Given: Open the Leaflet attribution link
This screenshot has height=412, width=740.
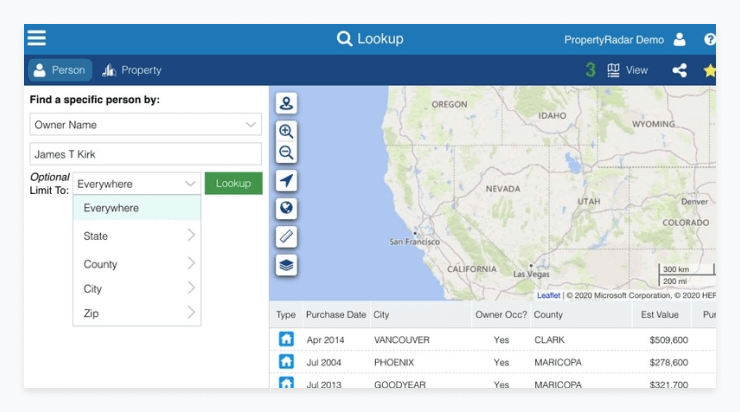Looking at the screenshot, I should 548,296.
